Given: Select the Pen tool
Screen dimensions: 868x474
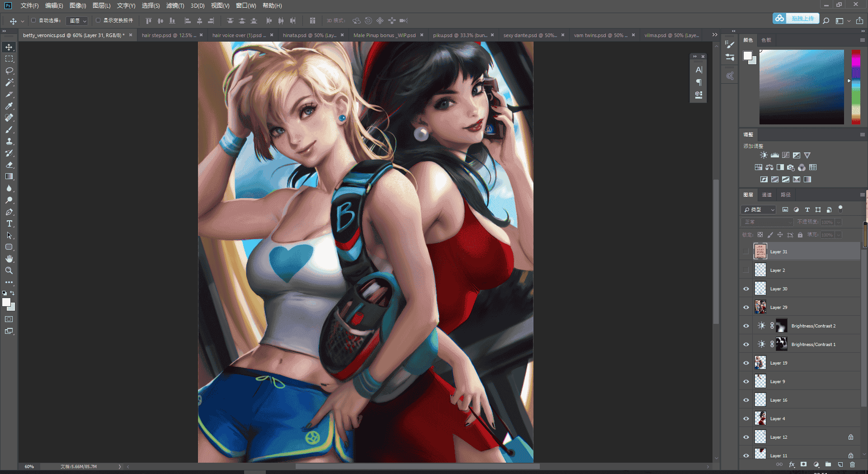Looking at the screenshot, I should coord(9,212).
